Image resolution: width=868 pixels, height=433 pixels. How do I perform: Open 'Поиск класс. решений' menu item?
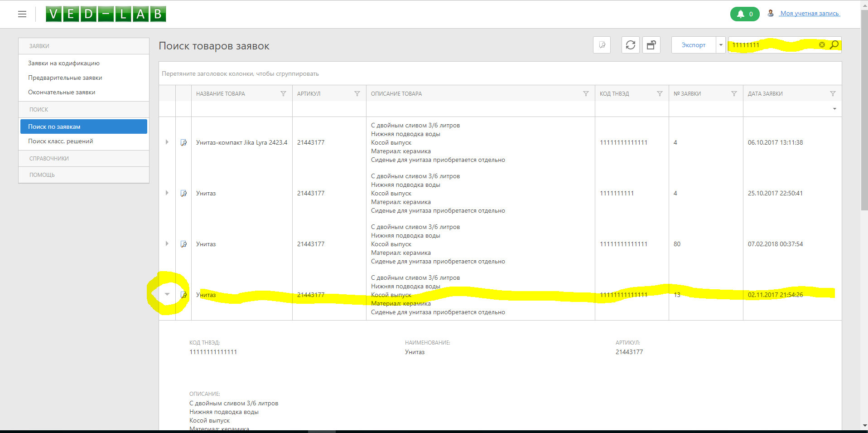84,141
